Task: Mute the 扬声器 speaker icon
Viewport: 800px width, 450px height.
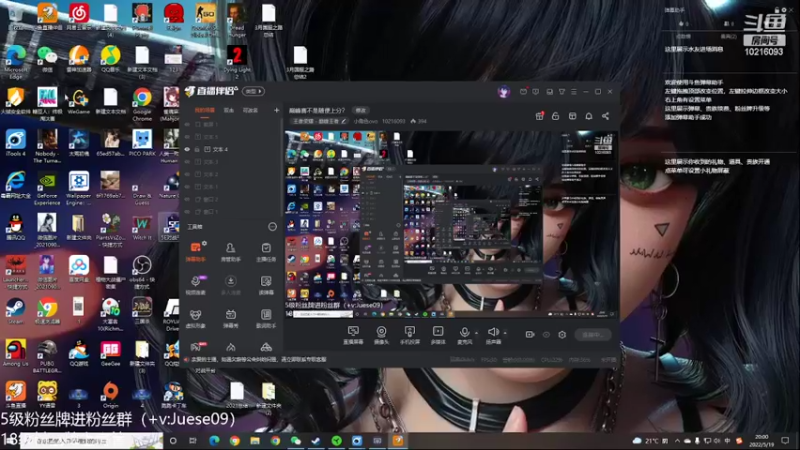Action: (492, 333)
